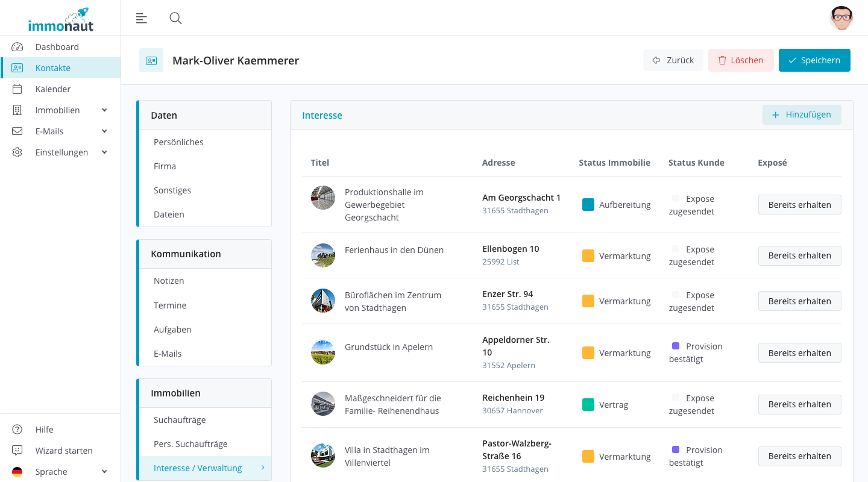Image resolution: width=868 pixels, height=482 pixels.
Task: Open the Notizen section
Action: click(x=169, y=281)
